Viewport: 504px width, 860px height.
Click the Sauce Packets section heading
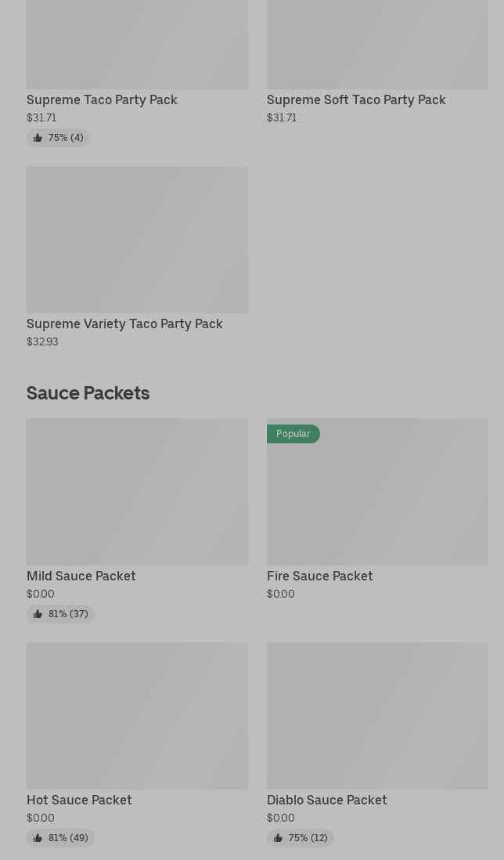(x=88, y=393)
